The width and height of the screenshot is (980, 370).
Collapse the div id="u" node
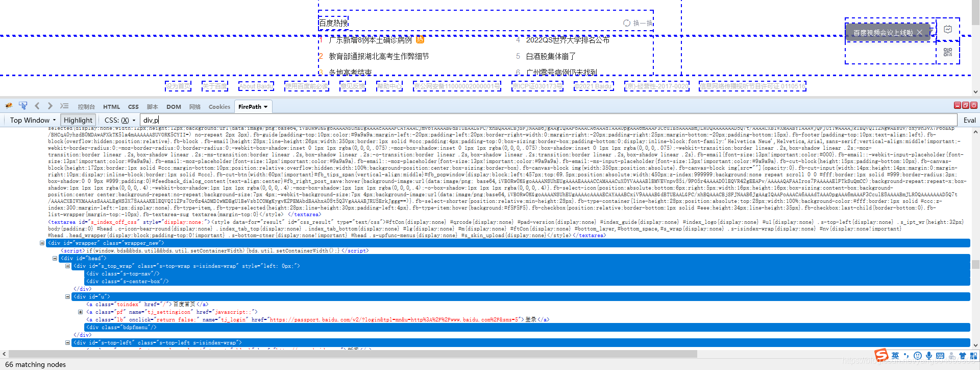[68, 296]
